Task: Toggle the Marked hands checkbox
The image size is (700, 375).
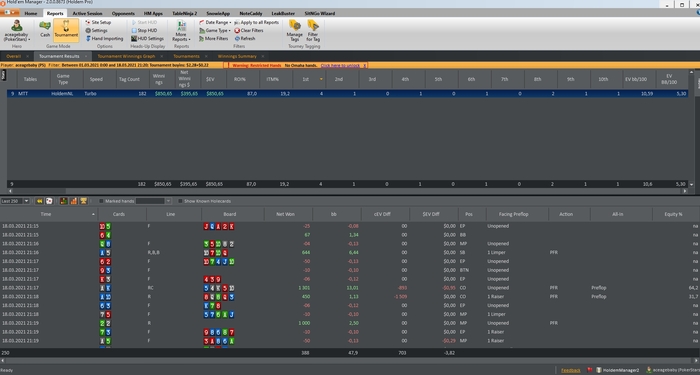Action: pos(101,201)
